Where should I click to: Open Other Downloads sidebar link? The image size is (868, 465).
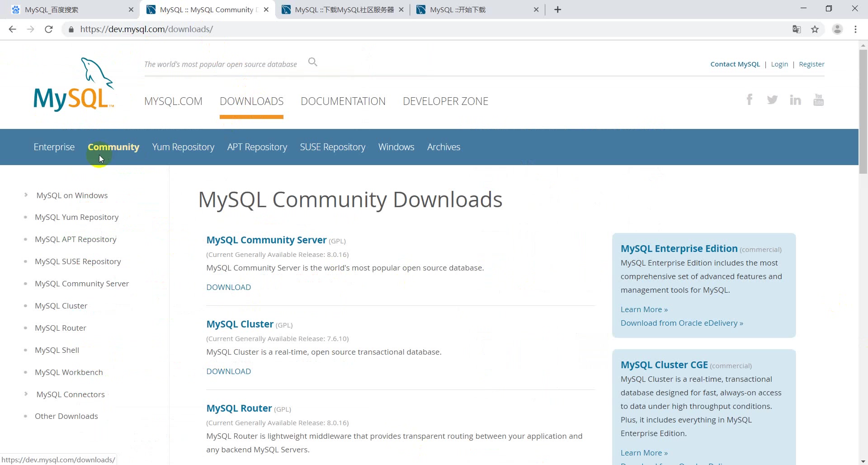click(66, 416)
